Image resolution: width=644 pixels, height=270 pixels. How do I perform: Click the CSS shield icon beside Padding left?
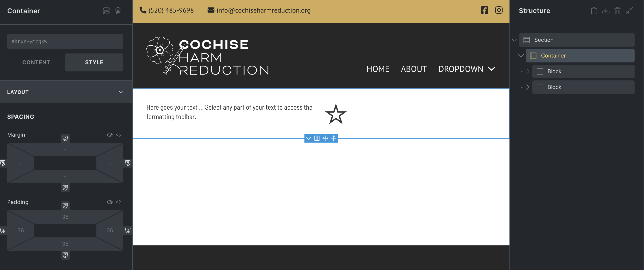click(x=3, y=230)
